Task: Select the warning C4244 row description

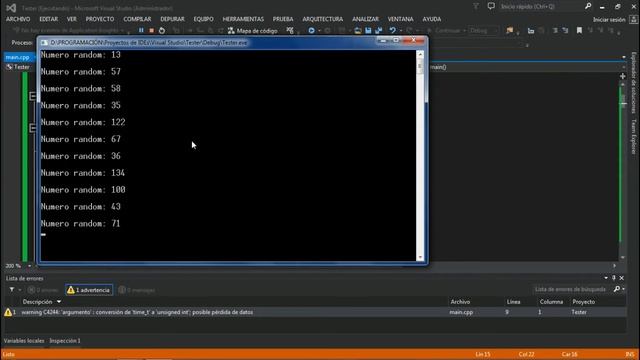Action: click(x=137, y=313)
